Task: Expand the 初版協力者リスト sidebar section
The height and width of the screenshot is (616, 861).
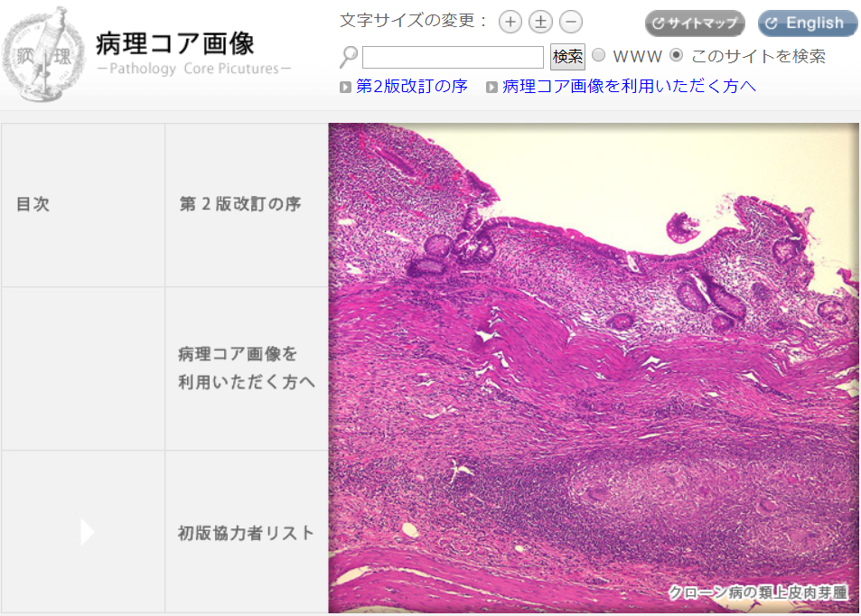Action: (x=244, y=532)
